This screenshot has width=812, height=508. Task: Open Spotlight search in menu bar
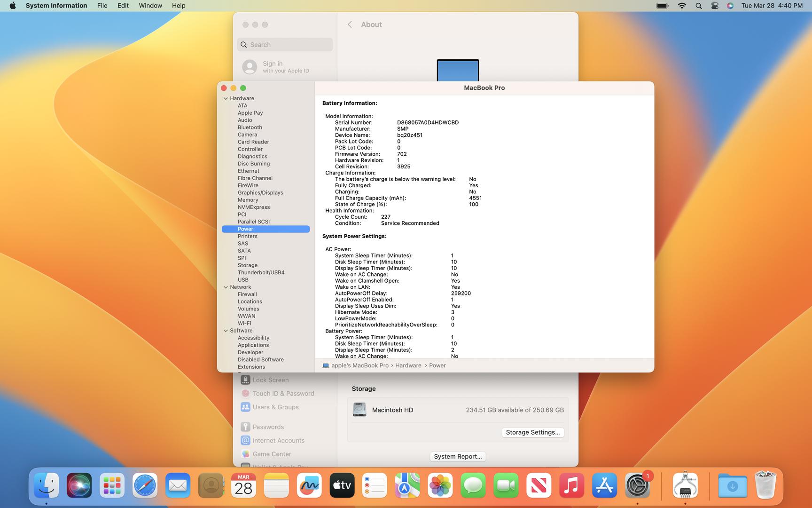pyautogui.click(x=699, y=6)
